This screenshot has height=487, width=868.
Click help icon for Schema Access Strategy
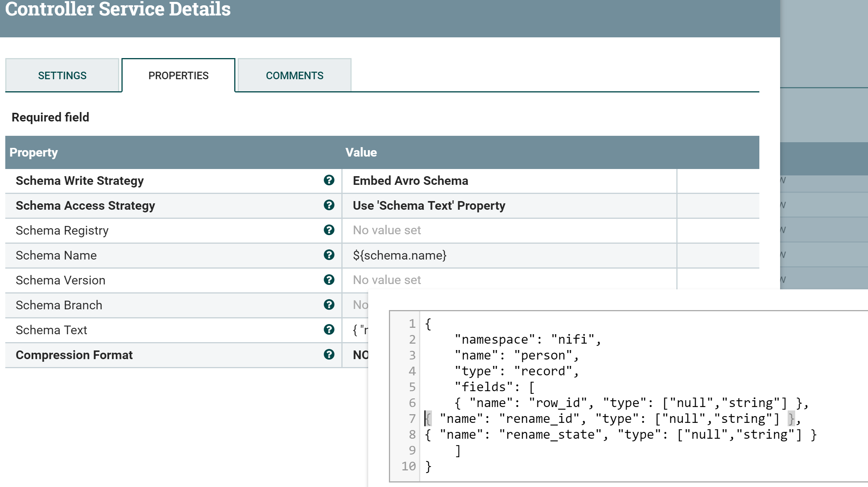[x=329, y=205]
